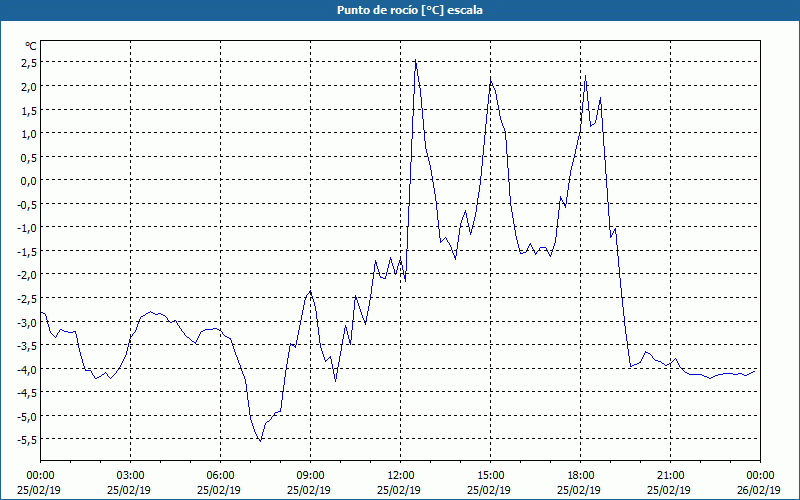Pick the 25/02/19 date under 18:00

[x=579, y=490]
